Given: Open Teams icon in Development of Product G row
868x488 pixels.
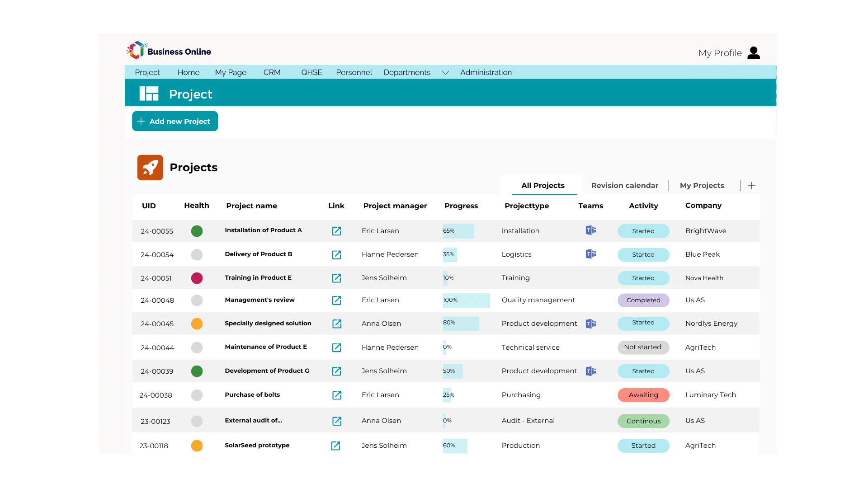Looking at the screenshot, I should pos(591,371).
